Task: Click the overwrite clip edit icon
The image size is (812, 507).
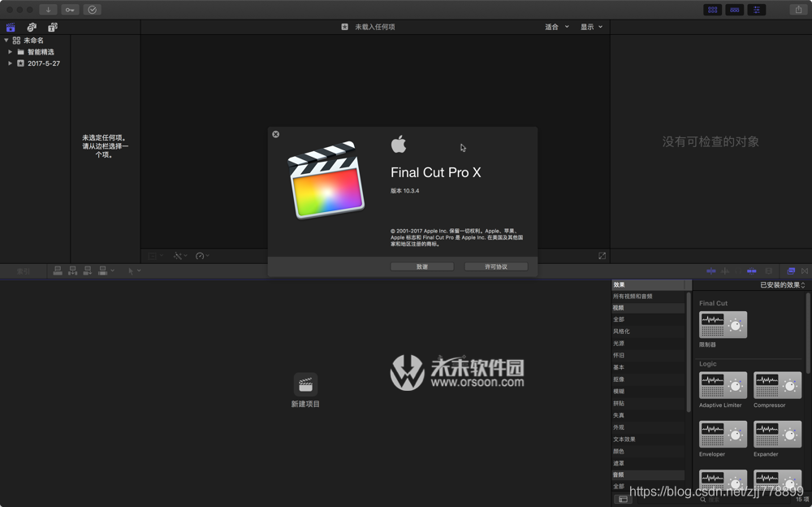Action: point(102,271)
